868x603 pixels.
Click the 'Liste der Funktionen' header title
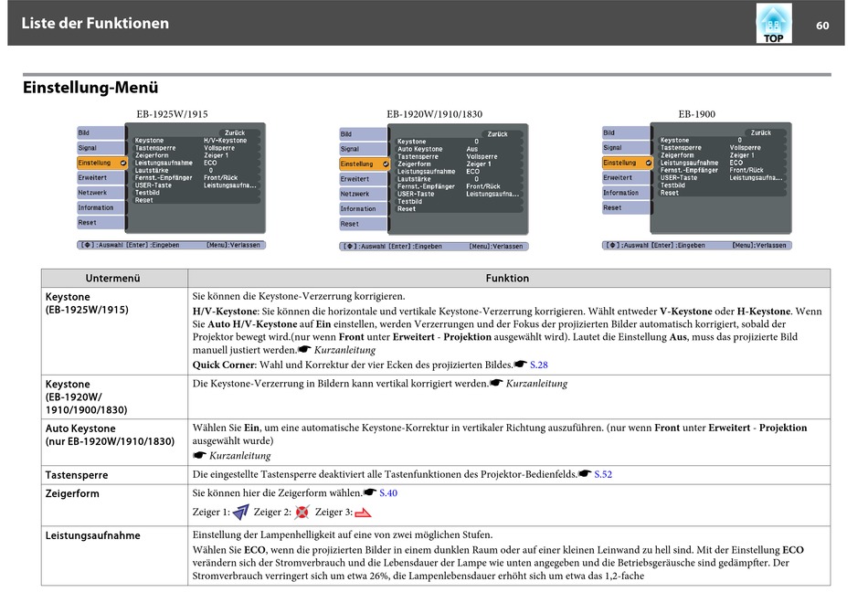tap(95, 23)
